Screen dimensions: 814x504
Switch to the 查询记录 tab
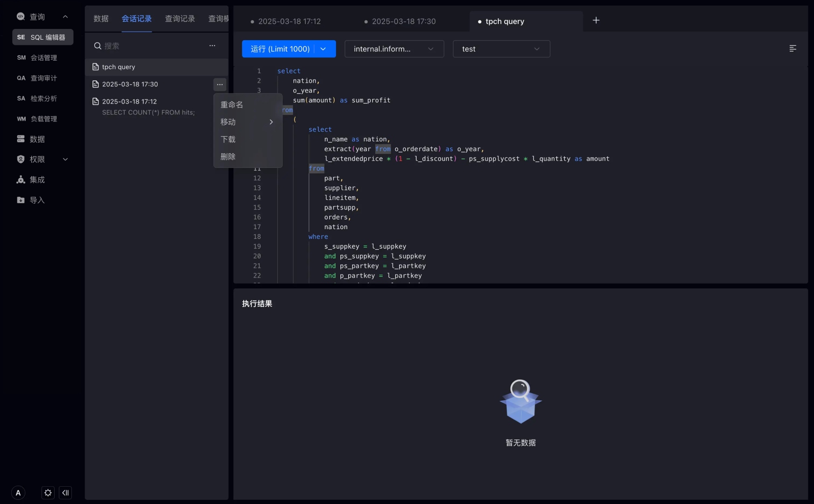click(180, 19)
